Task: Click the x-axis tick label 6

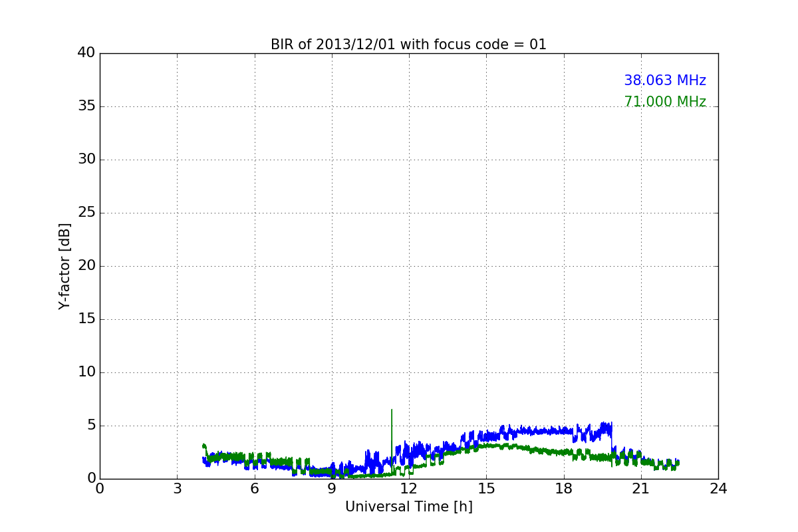Action: (255, 489)
